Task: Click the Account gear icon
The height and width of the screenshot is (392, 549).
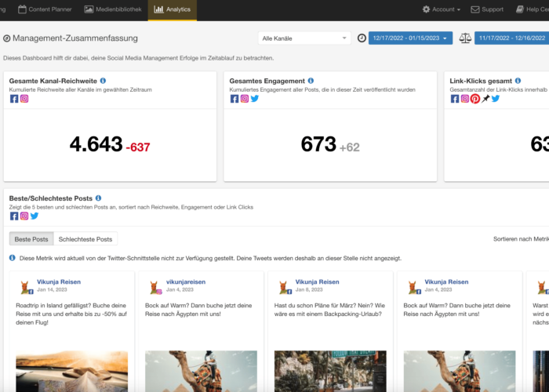Action: pyautogui.click(x=426, y=9)
